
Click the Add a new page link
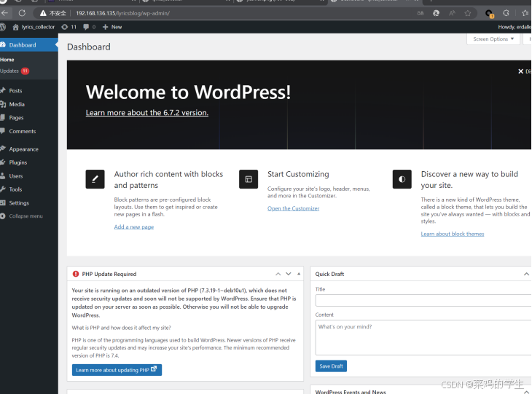(134, 226)
